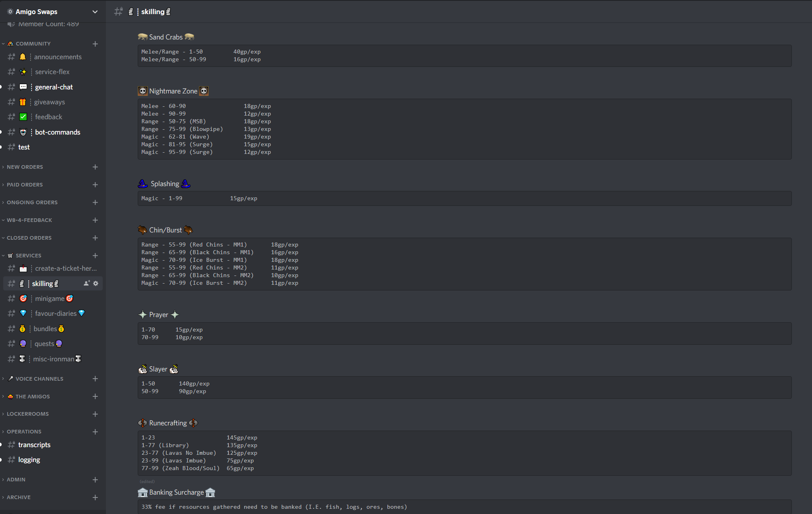Collapse the SERVICES category
Image resolution: width=812 pixels, height=514 pixels.
pos(28,256)
